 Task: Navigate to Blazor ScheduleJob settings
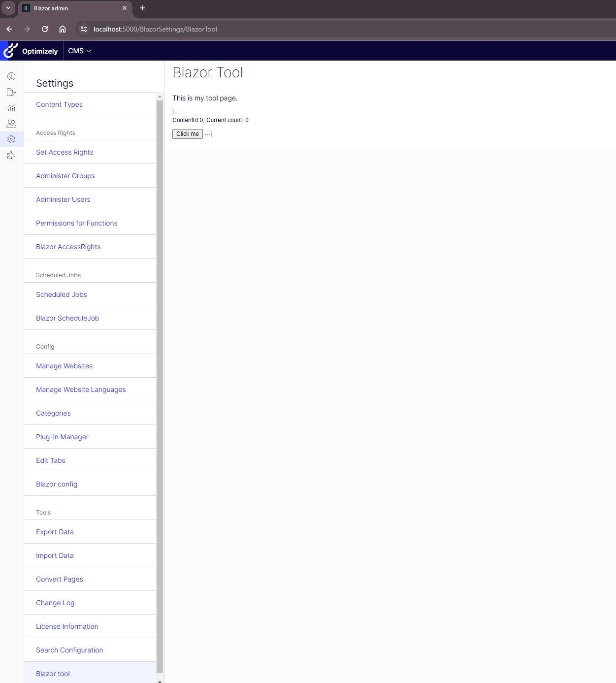67,318
